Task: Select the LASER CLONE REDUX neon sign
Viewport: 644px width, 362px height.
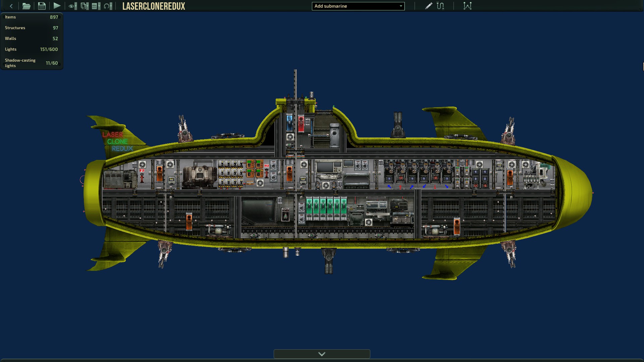Action: coord(117,141)
